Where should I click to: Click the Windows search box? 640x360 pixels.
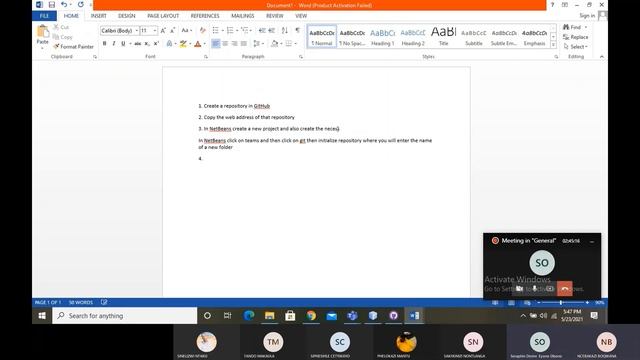pos(124,316)
